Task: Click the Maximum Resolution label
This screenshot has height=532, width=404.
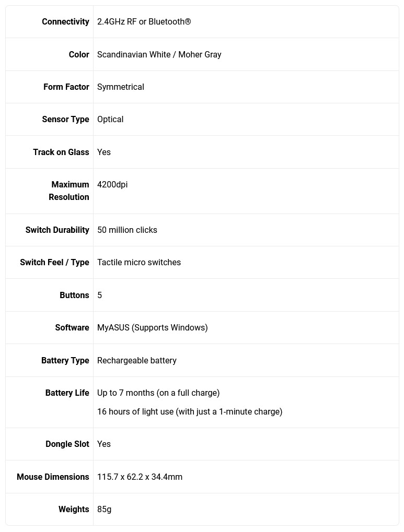Action: coord(69,191)
